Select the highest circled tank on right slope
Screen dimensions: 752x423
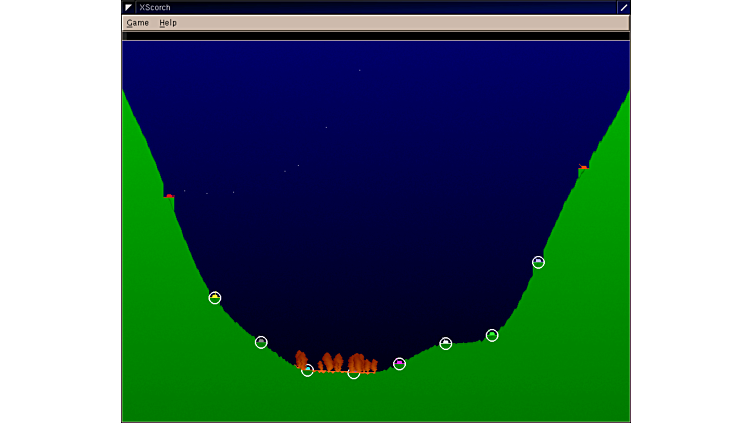coord(538,262)
